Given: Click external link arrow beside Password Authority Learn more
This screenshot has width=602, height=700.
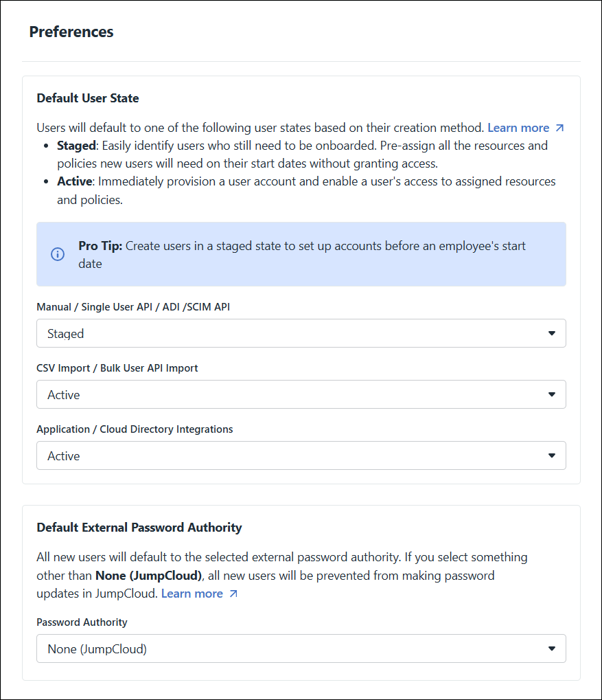Looking at the screenshot, I should (233, 594).
